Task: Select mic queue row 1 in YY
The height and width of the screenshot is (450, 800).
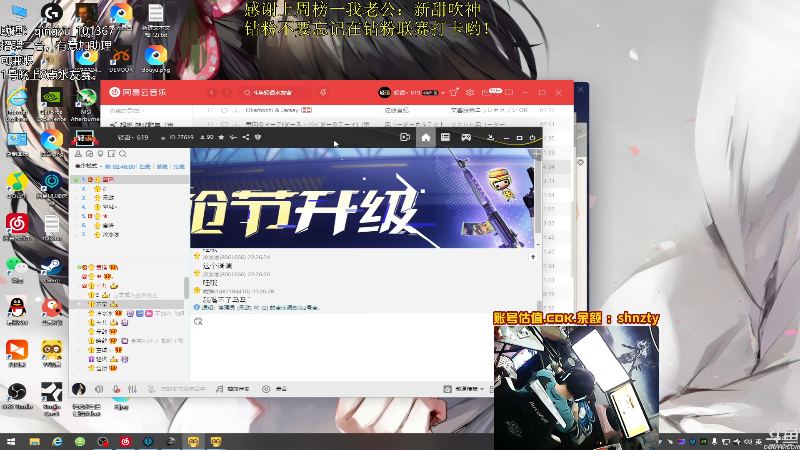Action: tap(130, 180)
